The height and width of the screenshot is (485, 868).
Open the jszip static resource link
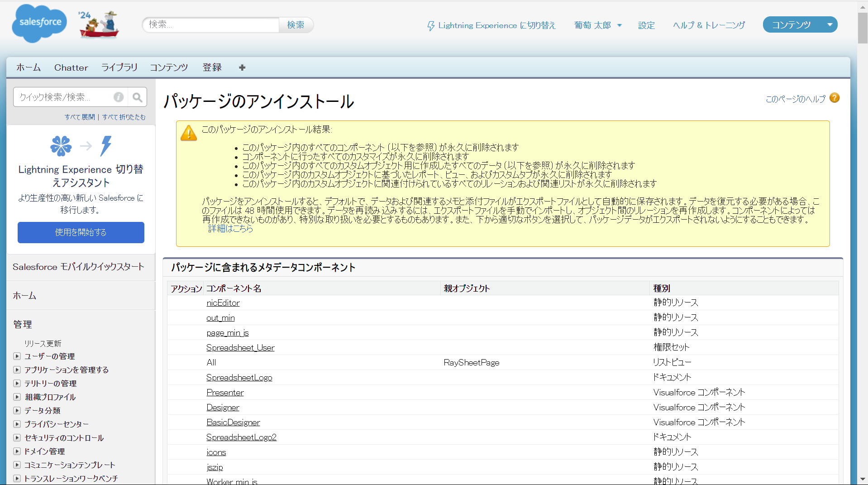(x=215, y=467)
